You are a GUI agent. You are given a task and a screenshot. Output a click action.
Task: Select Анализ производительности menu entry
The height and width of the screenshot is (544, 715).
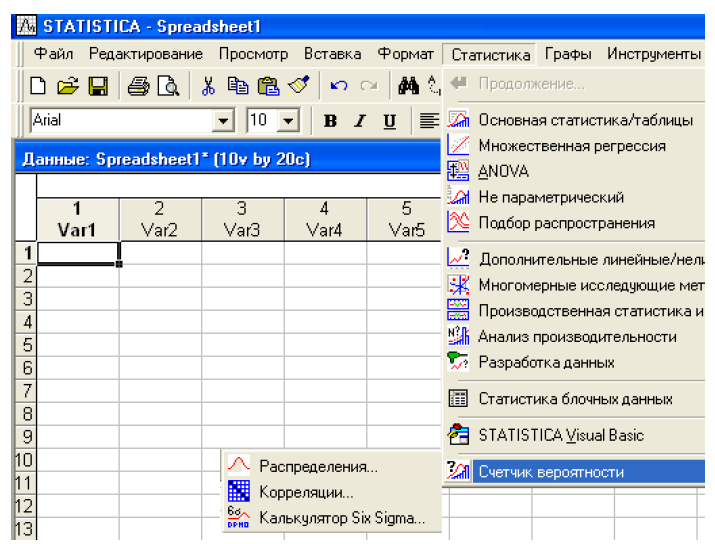click(575, 337)
